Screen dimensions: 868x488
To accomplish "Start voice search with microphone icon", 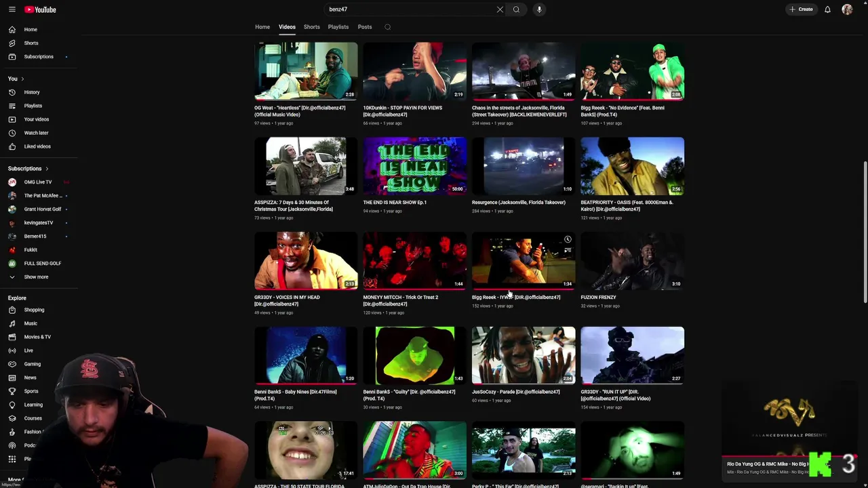I will [x=539, y=9].
